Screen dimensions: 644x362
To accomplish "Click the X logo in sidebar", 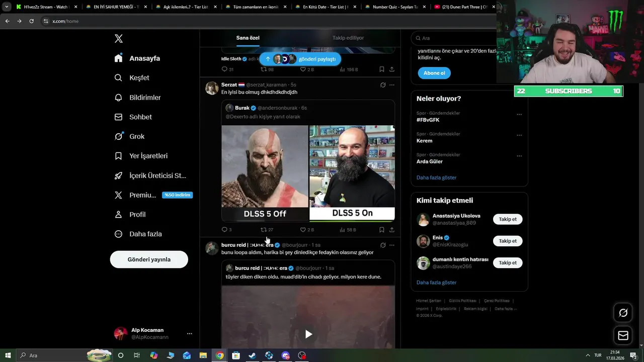I will point(119,39).
